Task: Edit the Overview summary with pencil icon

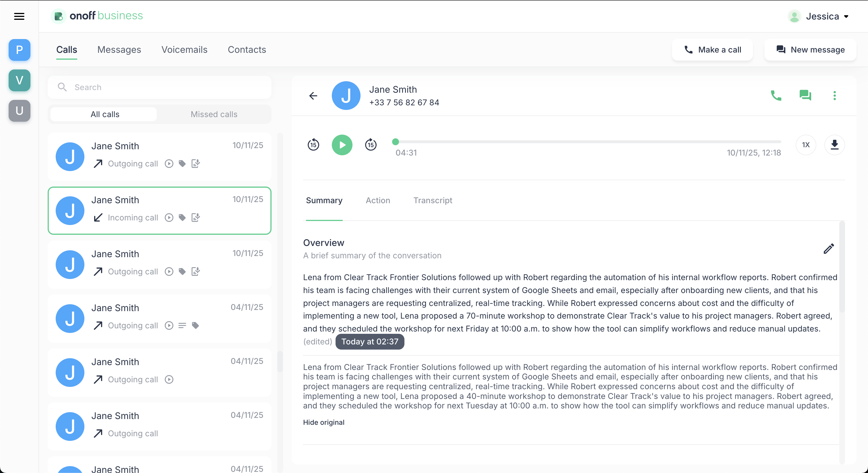Action: click(829, 249)
